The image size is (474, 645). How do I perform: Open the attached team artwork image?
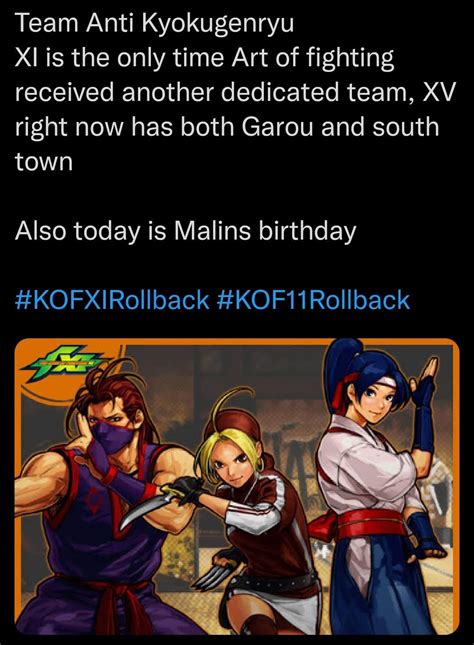237,487
